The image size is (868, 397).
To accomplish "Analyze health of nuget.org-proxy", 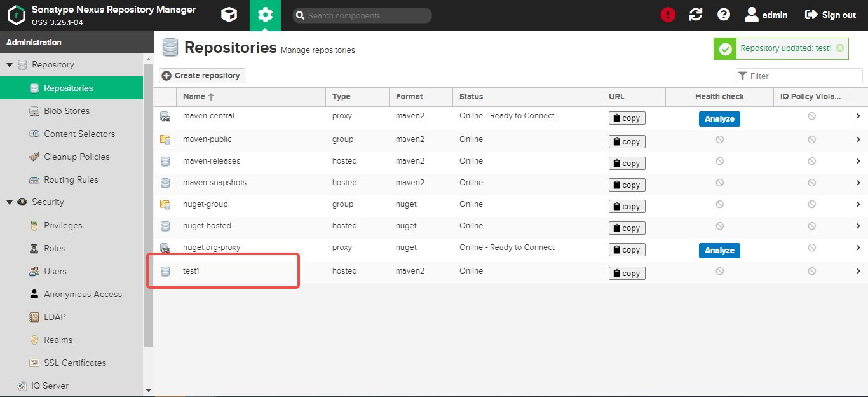I will tap(719, 251).
